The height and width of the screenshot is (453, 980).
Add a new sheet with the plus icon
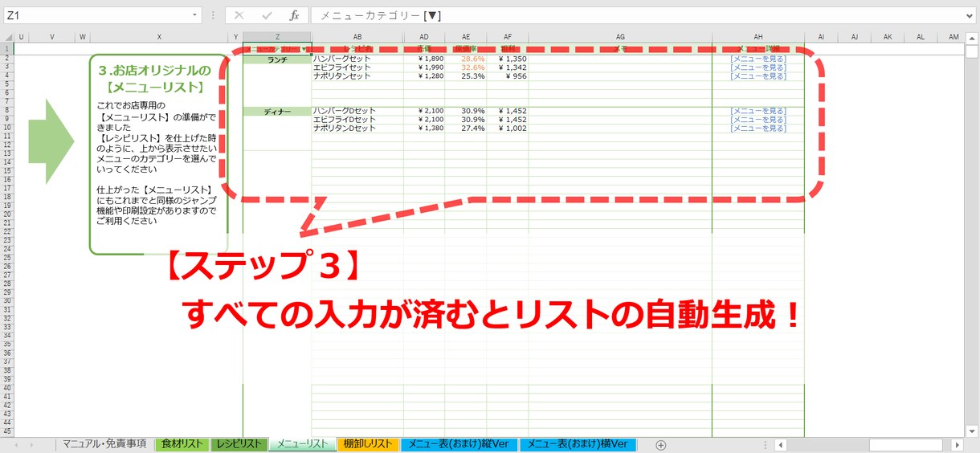661,445
